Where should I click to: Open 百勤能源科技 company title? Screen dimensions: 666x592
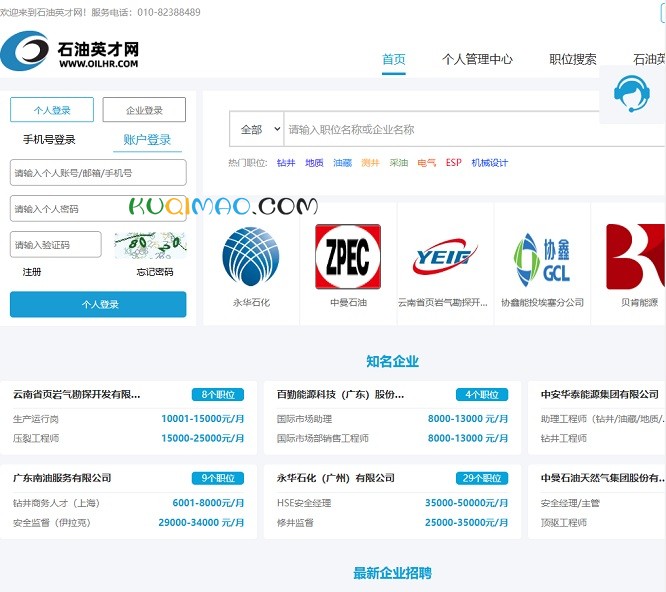[x=340, y=395]
